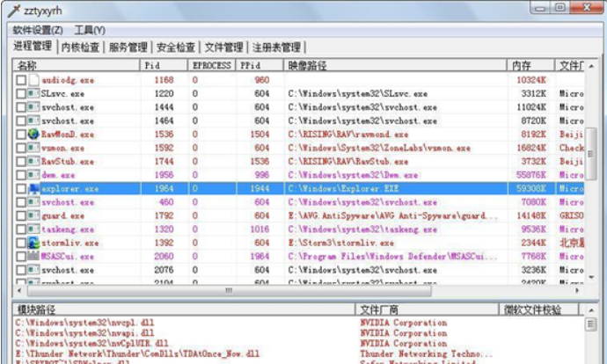
Task: Select the svchost.exe row with Pid 1464
Action: 298,120
